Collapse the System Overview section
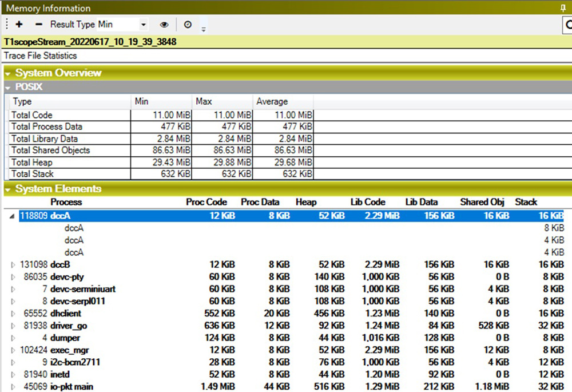The image size is (572, 392). pyautogui.click(x=8, y=73)
